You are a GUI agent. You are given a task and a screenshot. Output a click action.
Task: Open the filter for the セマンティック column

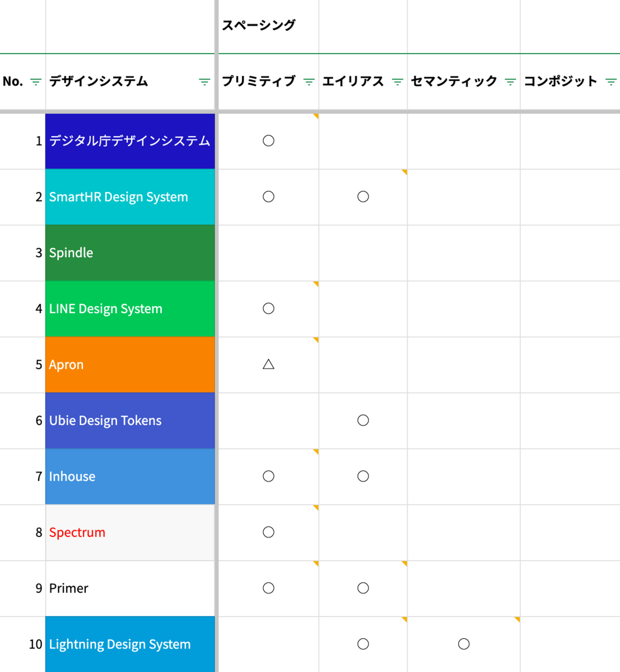510,82
